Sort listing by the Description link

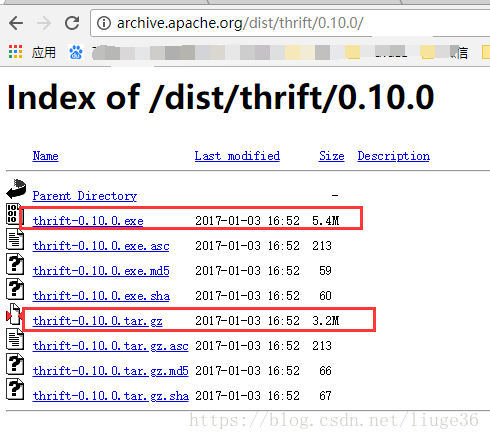point(394,156)
